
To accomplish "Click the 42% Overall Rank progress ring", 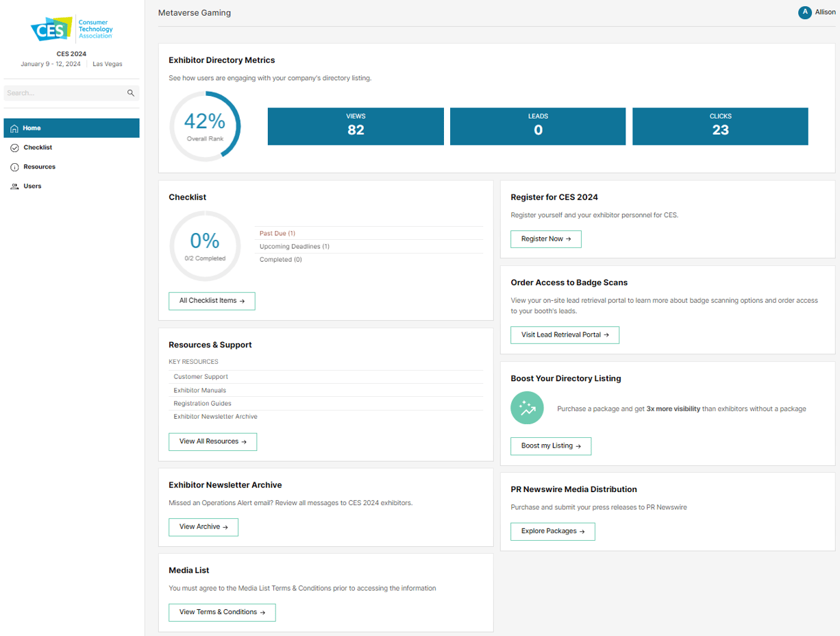I will (205, 127).
